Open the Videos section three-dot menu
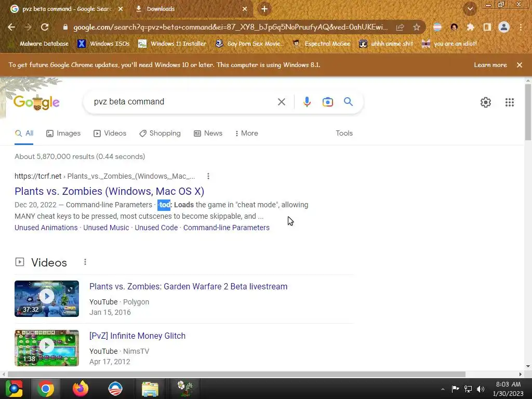 (85, 262)
